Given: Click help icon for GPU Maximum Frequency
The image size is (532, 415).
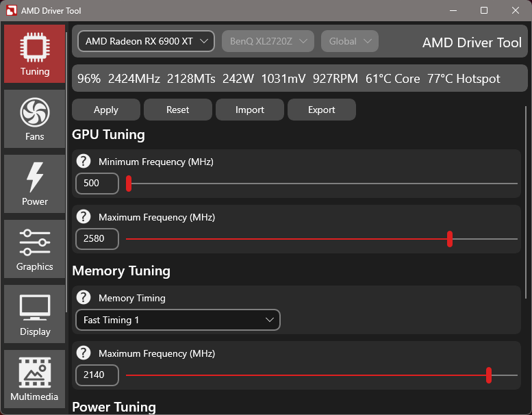Looking at the screenshot, I should coord(84,217).
